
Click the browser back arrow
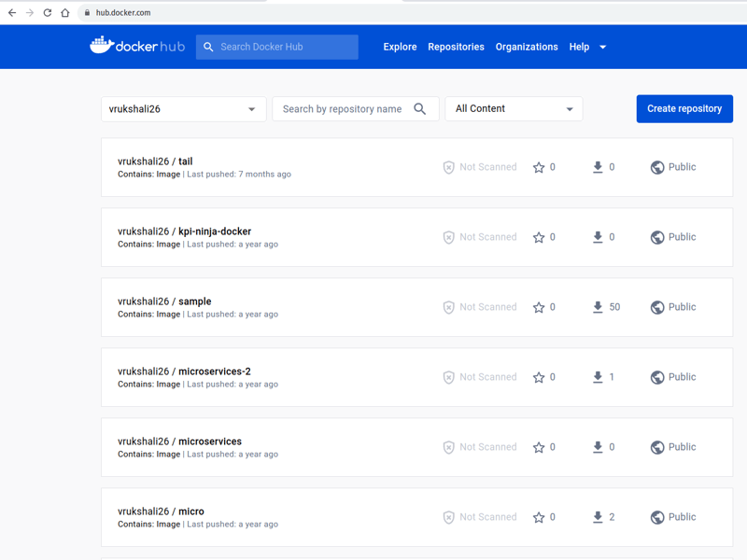[12, 13]
